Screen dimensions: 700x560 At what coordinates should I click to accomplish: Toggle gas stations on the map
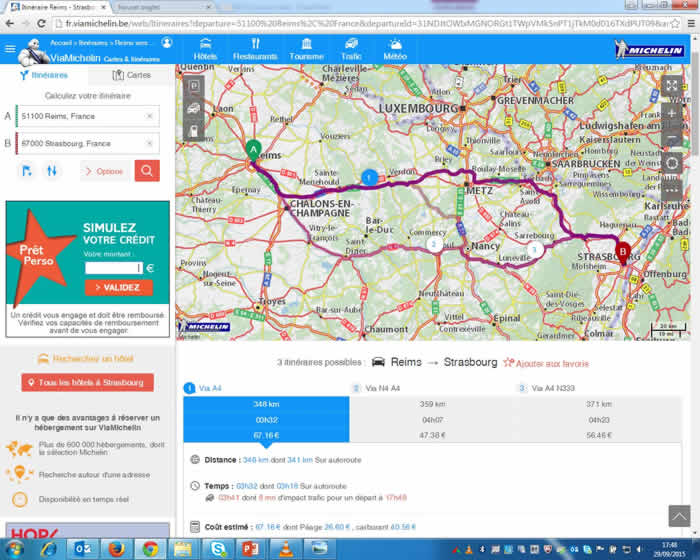[x=193, y=130]
